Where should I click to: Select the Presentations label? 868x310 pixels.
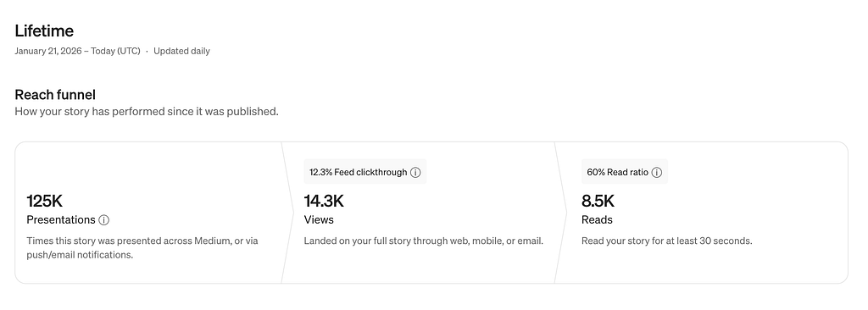click(x=61, y=219)
